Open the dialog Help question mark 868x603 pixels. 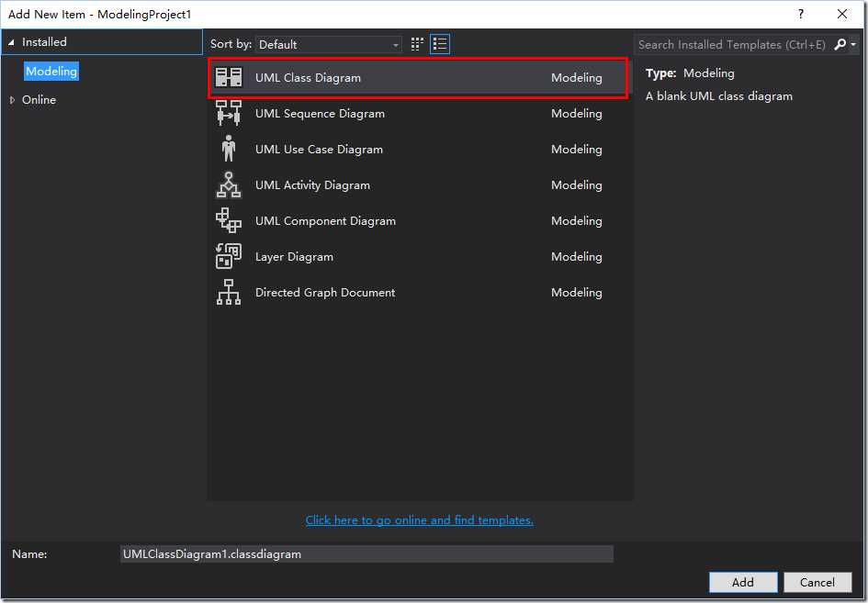click(x=800, y=15)
